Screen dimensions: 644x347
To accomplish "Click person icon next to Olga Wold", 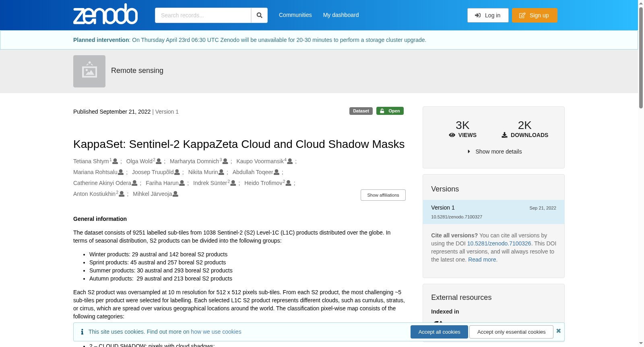I will [159, 161].
